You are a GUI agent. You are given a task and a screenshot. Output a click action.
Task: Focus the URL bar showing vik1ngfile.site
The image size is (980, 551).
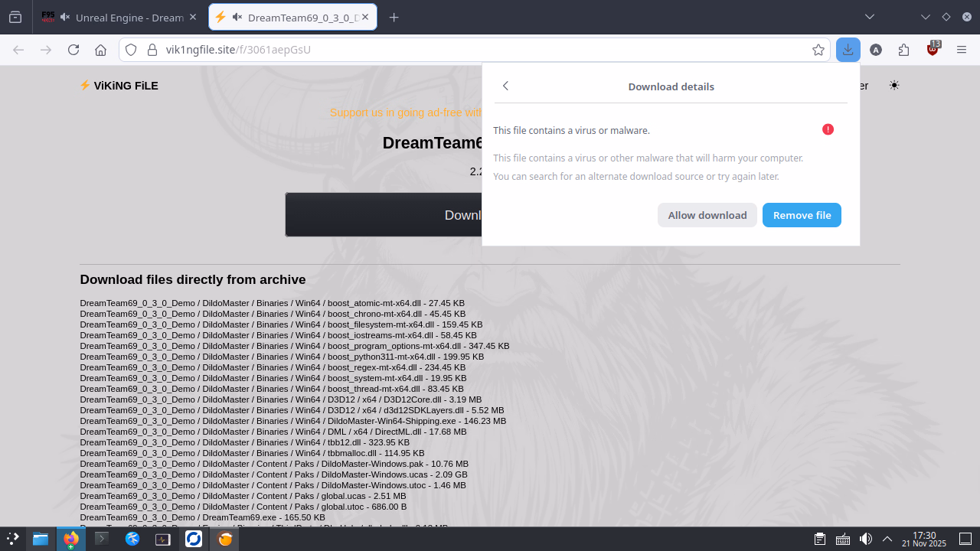[475, 50]
